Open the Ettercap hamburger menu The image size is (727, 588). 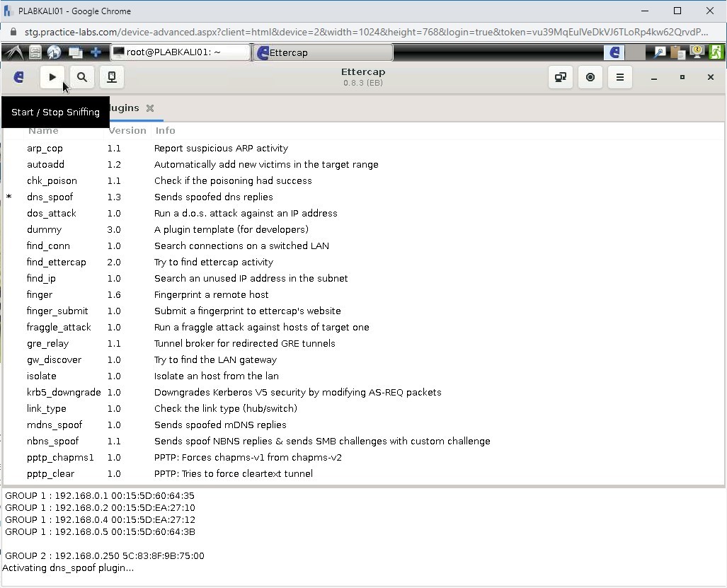619,77
